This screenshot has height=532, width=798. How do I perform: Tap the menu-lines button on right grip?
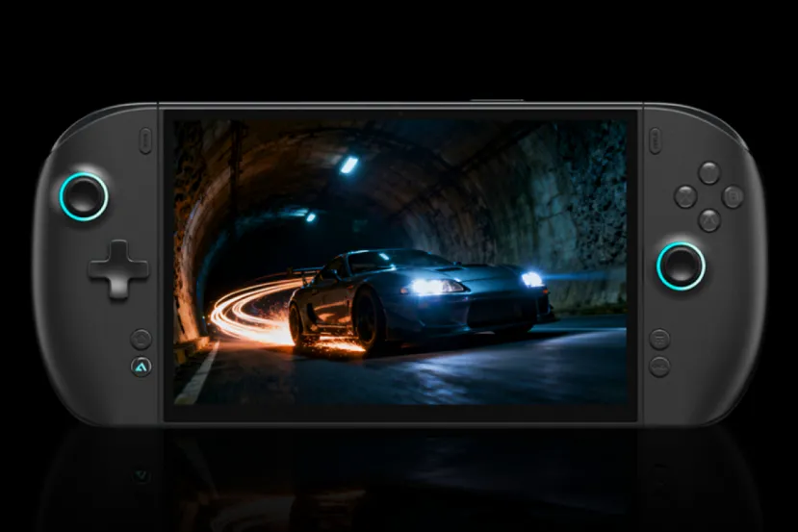point(659,340)
